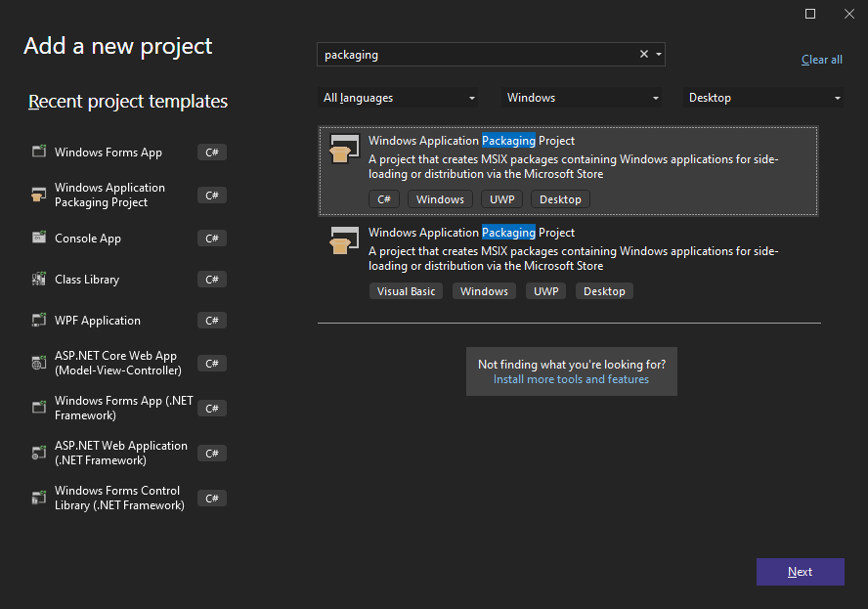Click the C# badge beside Console App
Screen dimensions: 868x609
212,239
